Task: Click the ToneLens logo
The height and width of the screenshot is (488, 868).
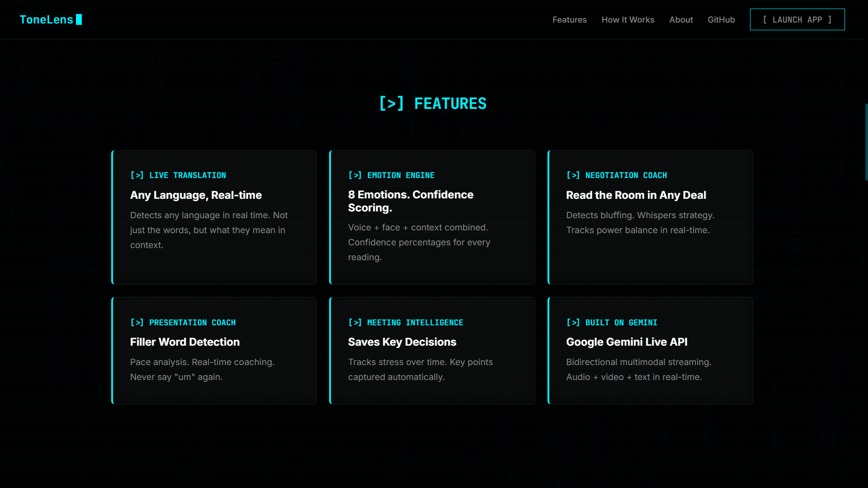Action: tap(46, 19)
